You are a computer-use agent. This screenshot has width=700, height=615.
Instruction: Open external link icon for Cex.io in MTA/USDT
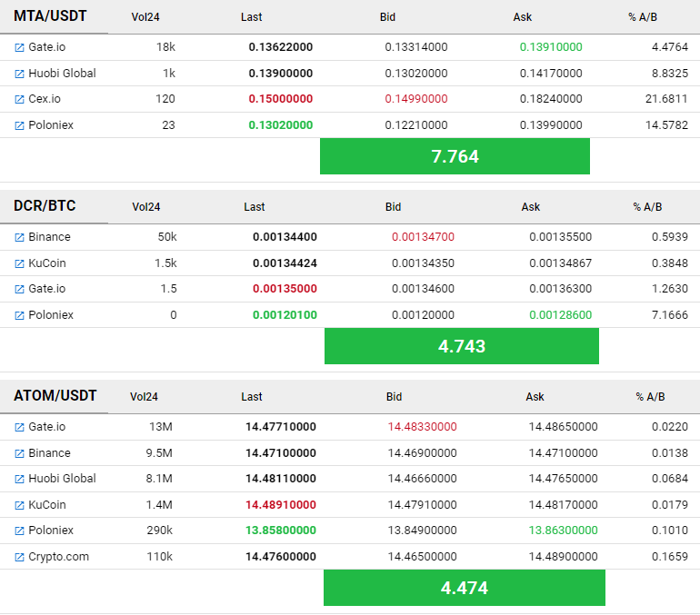pyautogui.click(x=19, y=99)
